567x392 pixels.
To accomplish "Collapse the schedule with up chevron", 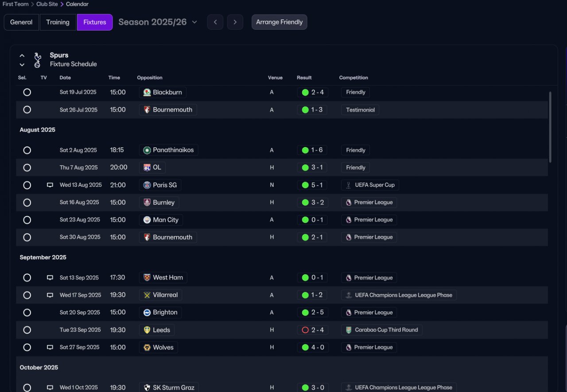I will coord(22,56).
